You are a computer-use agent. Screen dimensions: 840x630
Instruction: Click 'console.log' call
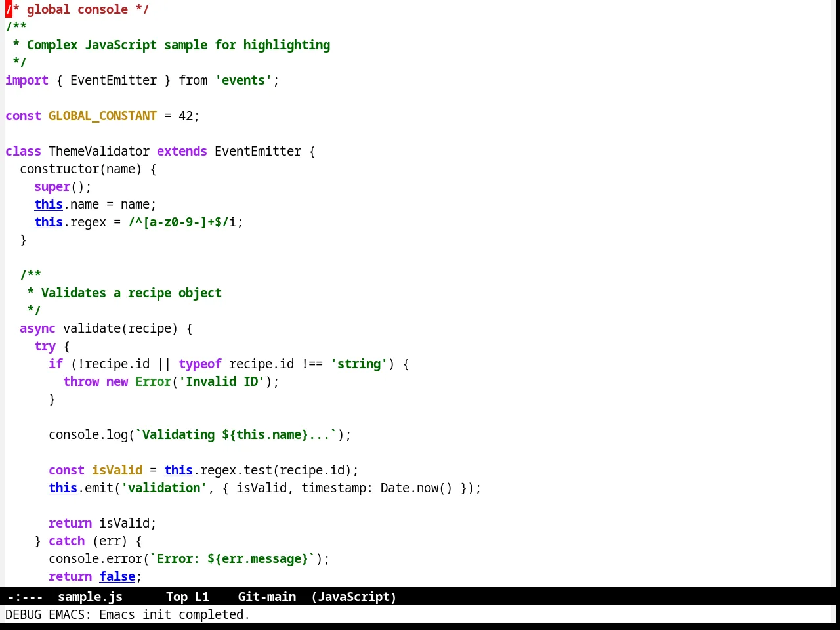point(88,434)
